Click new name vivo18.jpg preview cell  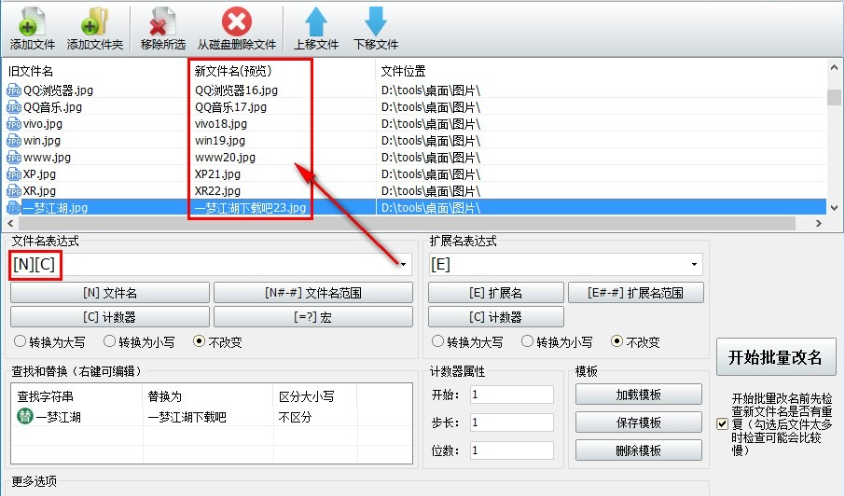221,124
